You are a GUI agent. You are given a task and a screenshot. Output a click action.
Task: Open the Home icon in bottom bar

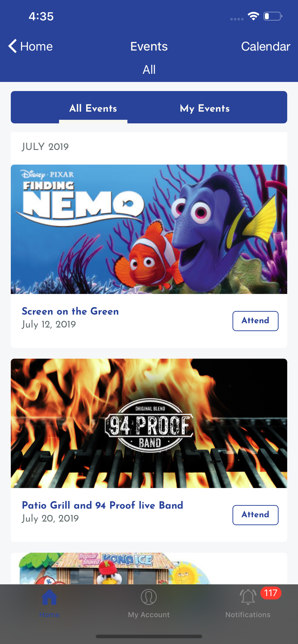point(49,597)
